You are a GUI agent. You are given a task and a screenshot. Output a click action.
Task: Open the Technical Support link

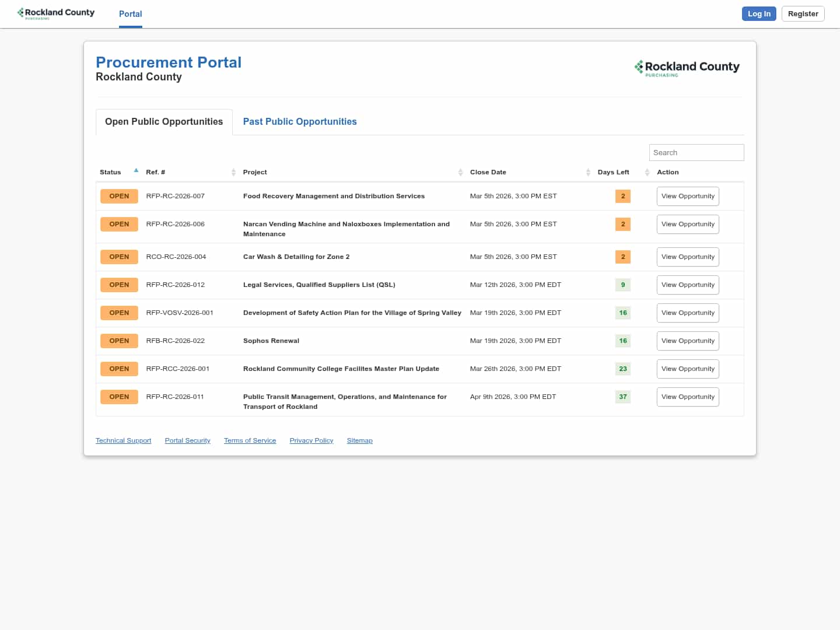point(123,440)
